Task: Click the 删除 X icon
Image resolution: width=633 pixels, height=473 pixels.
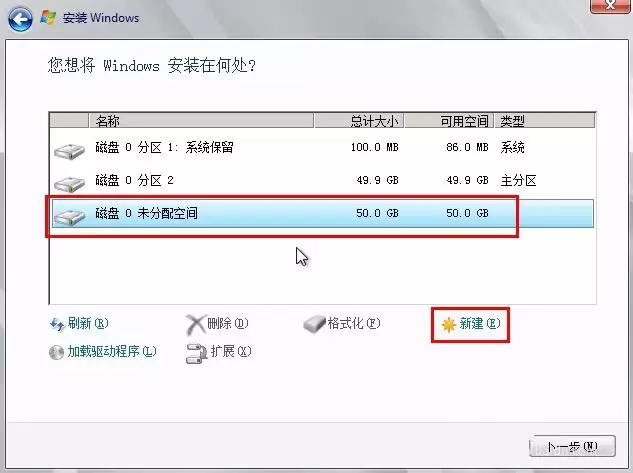Action: coord(195,324)
